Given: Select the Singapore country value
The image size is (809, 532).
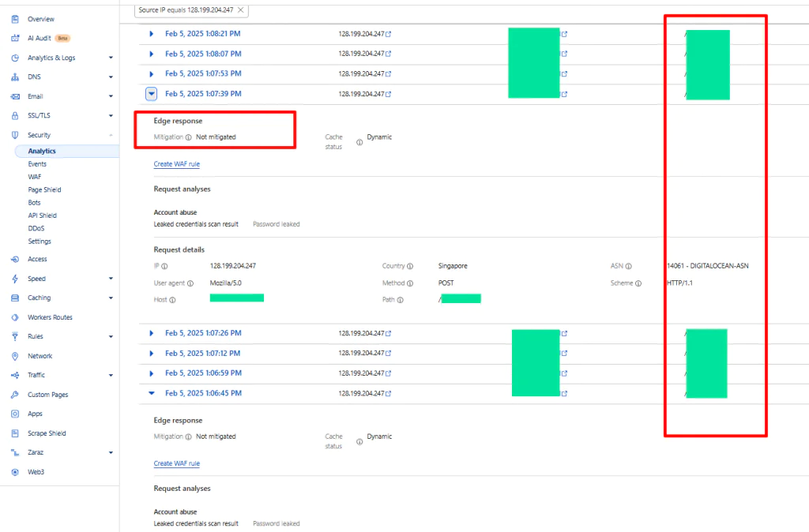Looking at the screenshot, I should pyautogui.click(x=453, y=266).
